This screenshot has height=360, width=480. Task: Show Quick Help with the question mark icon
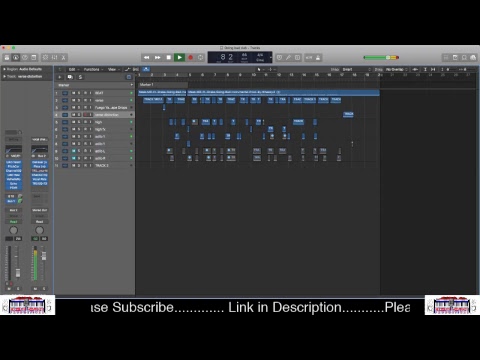tap(25, 58)
